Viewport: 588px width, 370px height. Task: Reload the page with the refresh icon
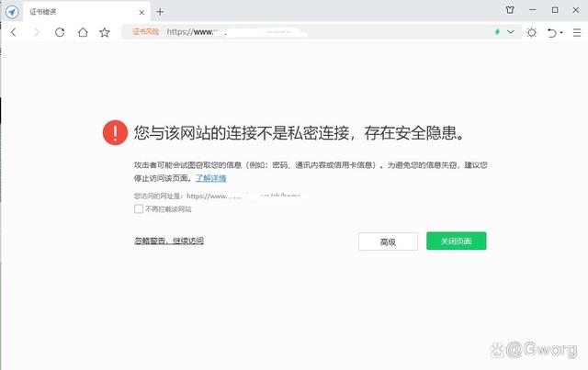click(x=60, y=32)
